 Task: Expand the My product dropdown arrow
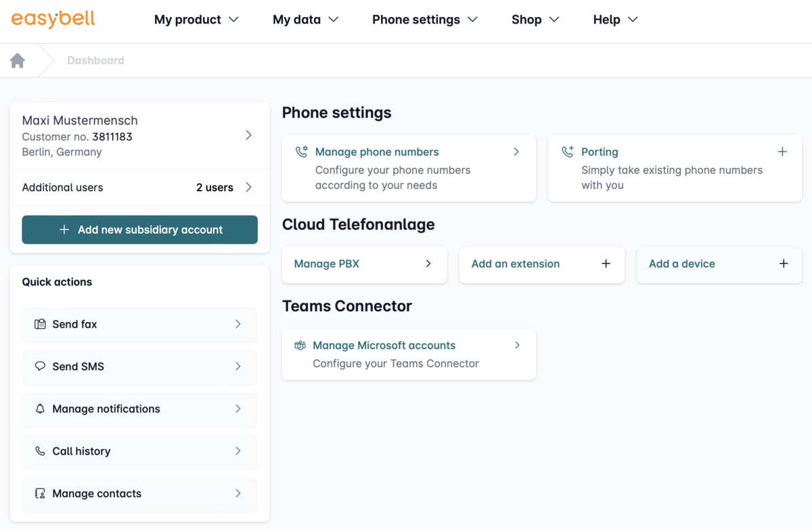[x=233, y=20]
